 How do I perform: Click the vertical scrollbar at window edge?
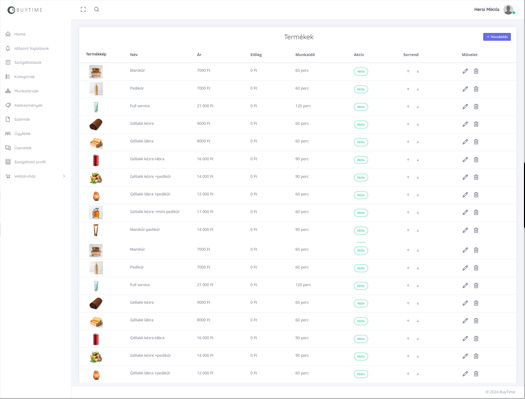pos(524,195)
